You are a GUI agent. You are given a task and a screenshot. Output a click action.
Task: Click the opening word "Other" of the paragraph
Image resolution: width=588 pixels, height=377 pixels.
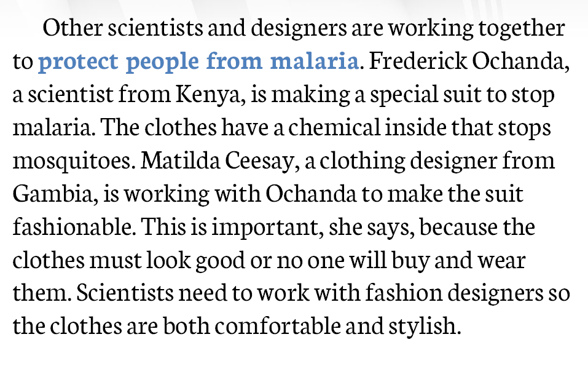point(71,28)
